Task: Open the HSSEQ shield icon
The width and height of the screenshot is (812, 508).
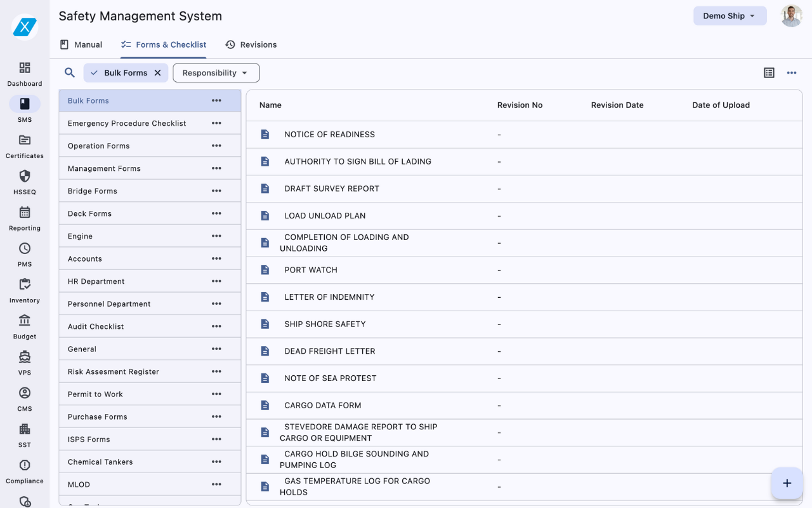Action: pyautogui.click(x=25, y=176)
